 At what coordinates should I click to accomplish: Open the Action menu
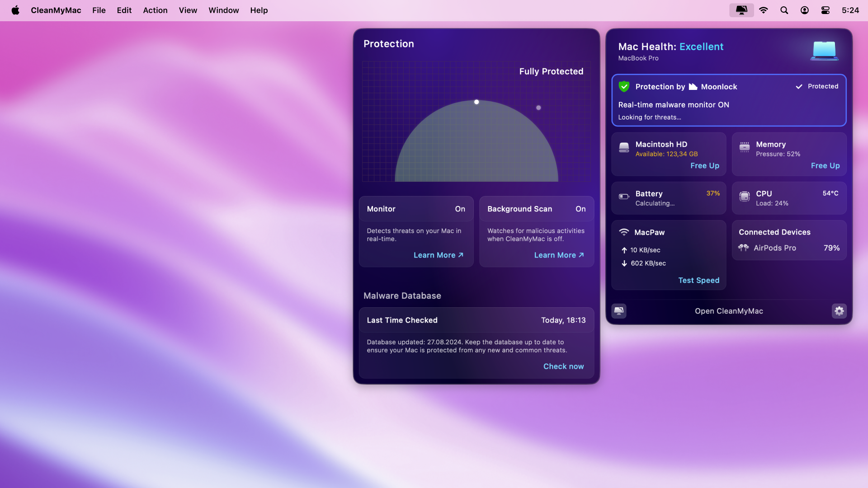155,10
